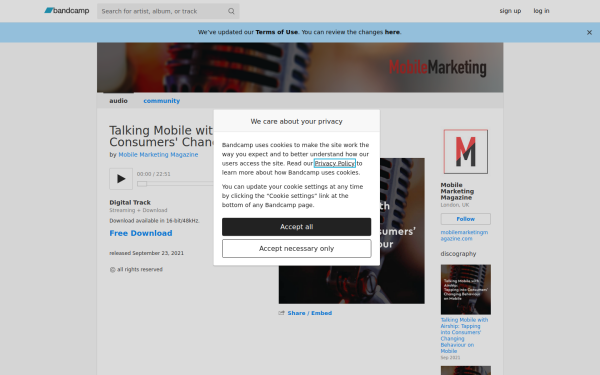Click the 'discography' heading
The image size is (600, 375).
458,254
